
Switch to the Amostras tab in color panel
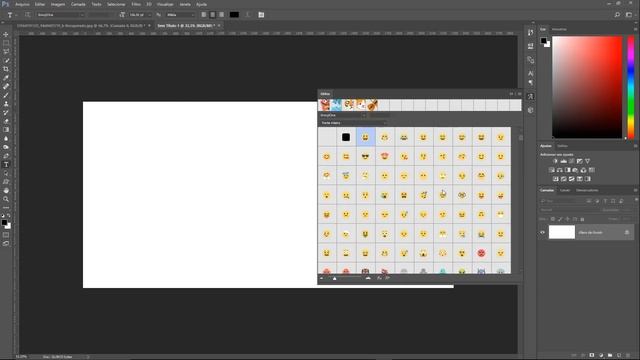click(559, 29)
